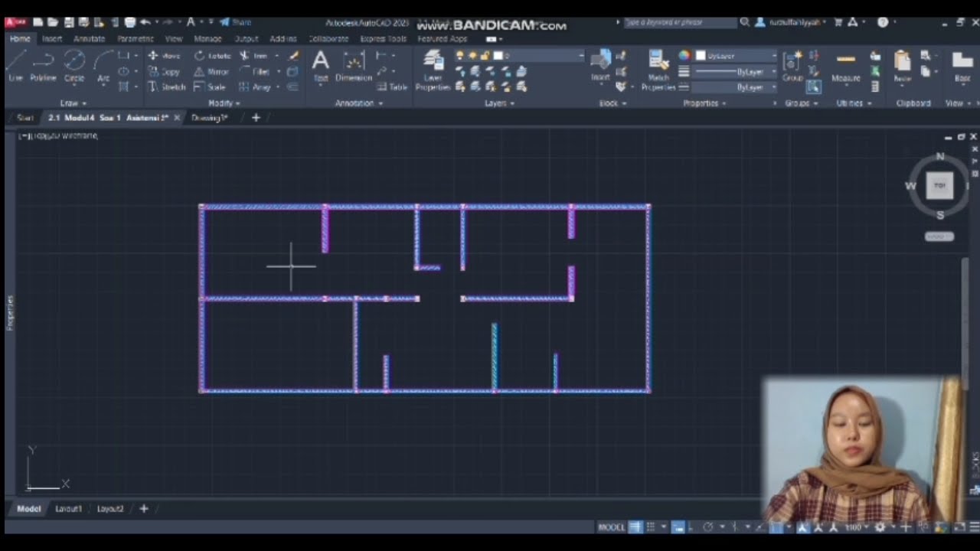
Task: Click the Group tool
Action: pos(792,66)
